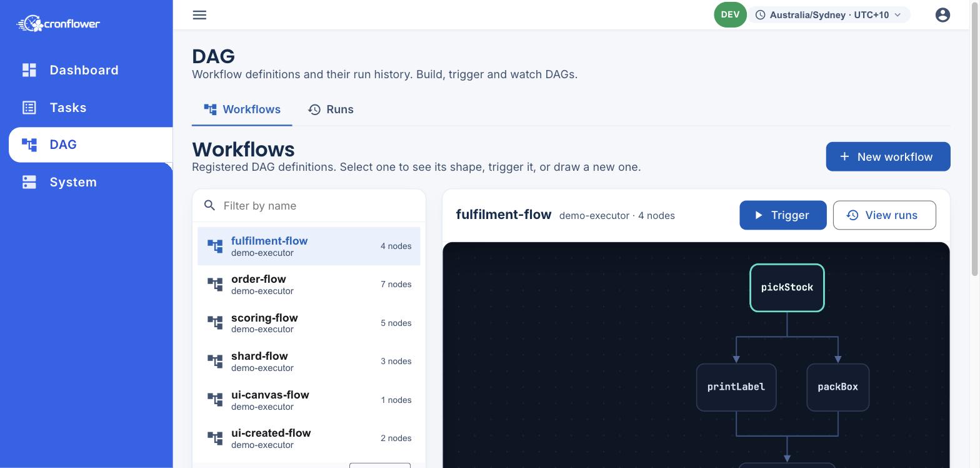This screenshot has height=468, width=980.
Task: Click the scoring-flow workflow icon
Action: [215, 323]
